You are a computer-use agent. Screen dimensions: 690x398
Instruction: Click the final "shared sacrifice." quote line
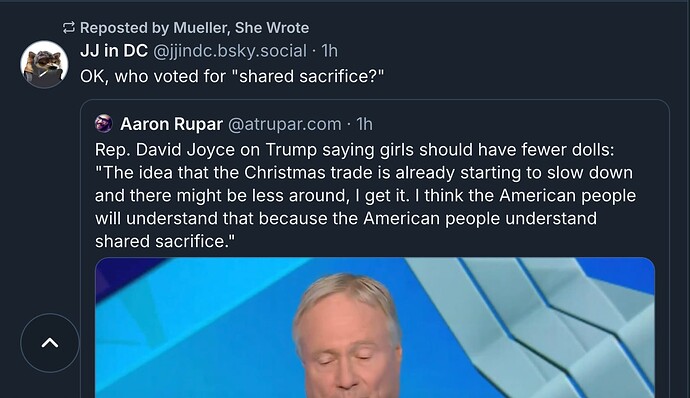(x=165, y=241)
